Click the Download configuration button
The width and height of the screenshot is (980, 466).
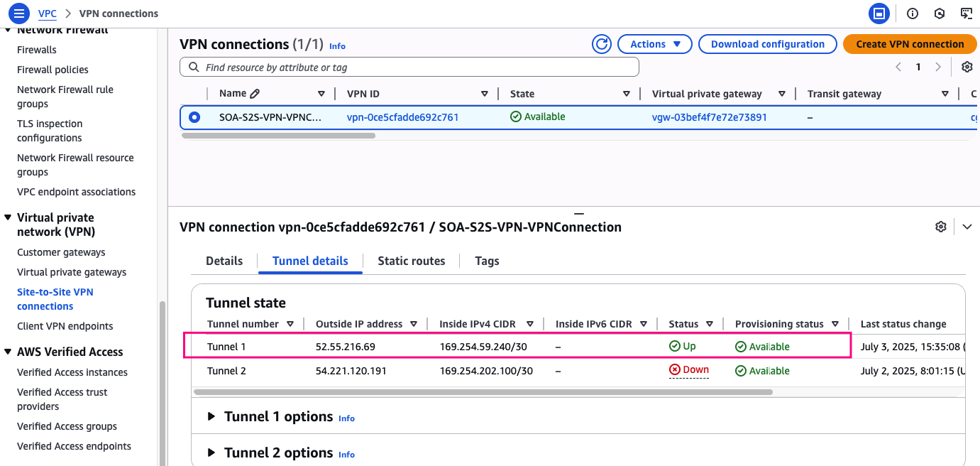click(x=767, y=44)
